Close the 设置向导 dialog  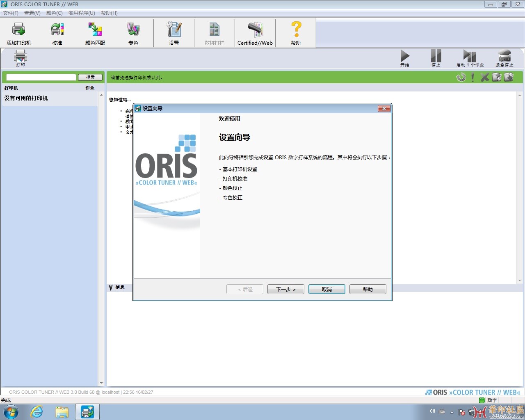tap(384, 108)
